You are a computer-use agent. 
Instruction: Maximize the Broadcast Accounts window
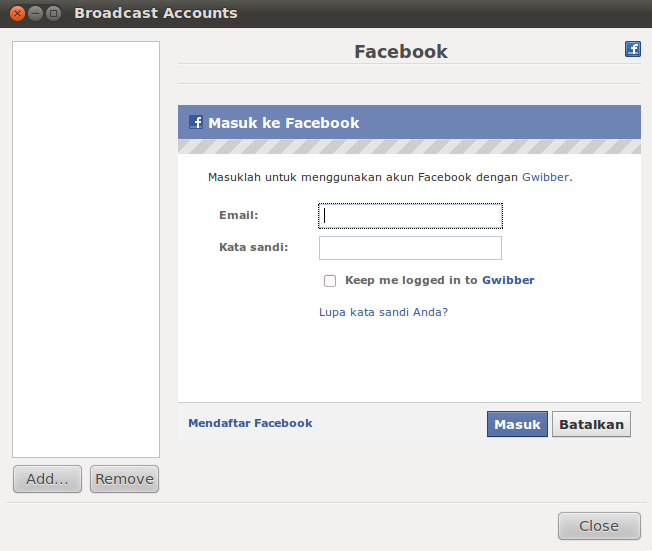tap(54, 13)
